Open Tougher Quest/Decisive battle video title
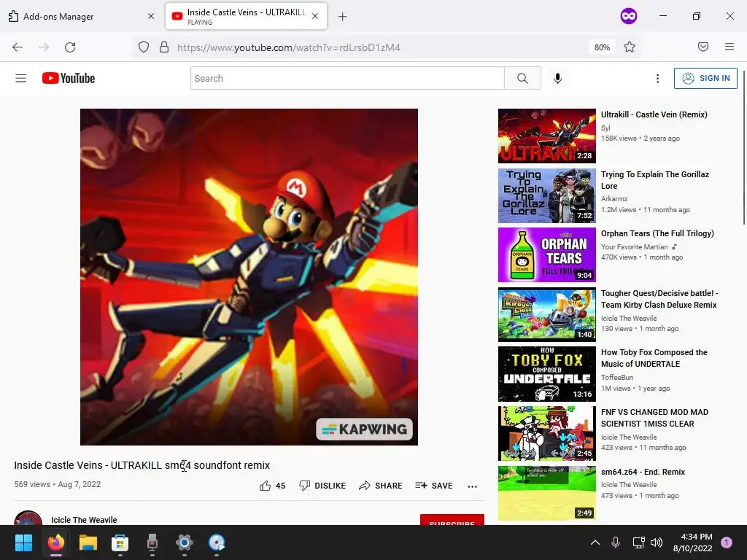 (x=659, y=299)
